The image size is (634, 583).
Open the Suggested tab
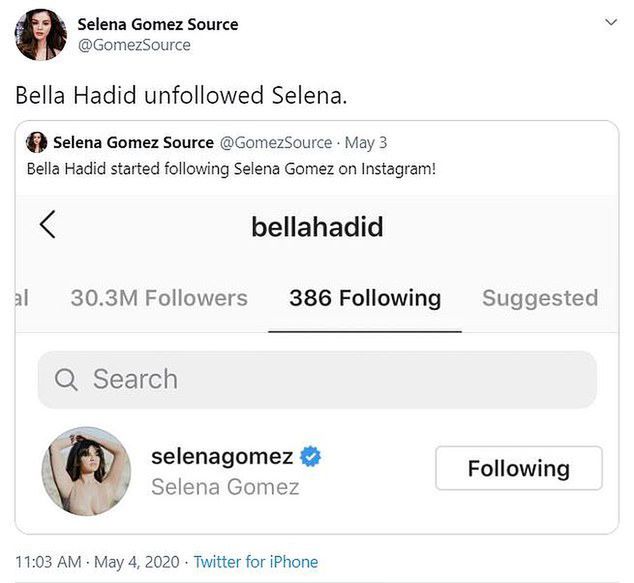[540, 298]
